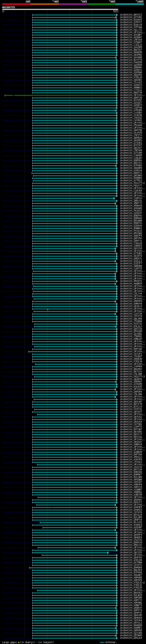Select hit UniRef100_B2VTT5
146x644 pixels.
(x=131, y=60)
